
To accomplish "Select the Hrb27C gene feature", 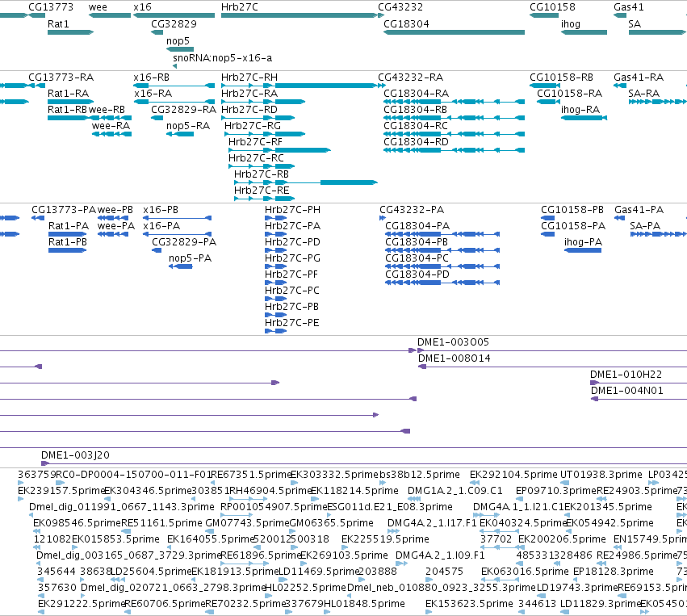I will [300, 15].
